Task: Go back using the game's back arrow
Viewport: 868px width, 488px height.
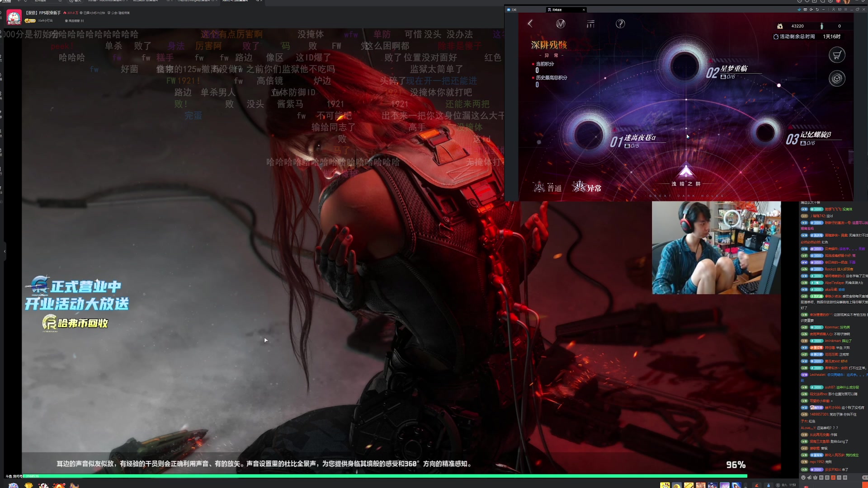Action: coord(530,23)
